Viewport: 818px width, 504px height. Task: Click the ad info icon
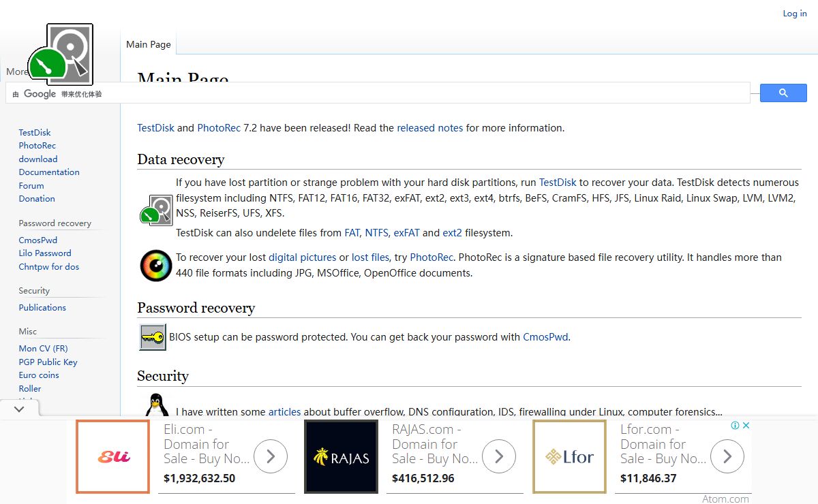pos(736,425)
